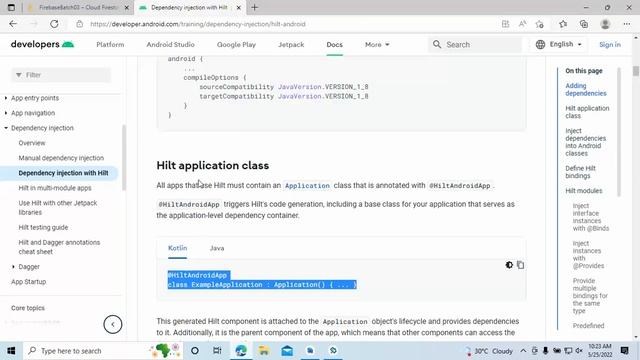Image resolution: width=640 pixels, height=360 pixels.
Task: Jump to Define Hilt bindings section
Action: (x=580, y=172)
